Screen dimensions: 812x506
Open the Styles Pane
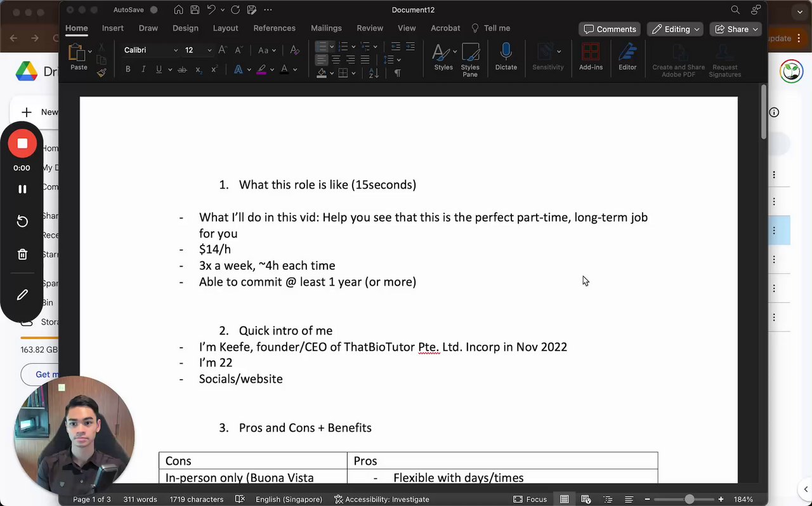click(470, 60)
